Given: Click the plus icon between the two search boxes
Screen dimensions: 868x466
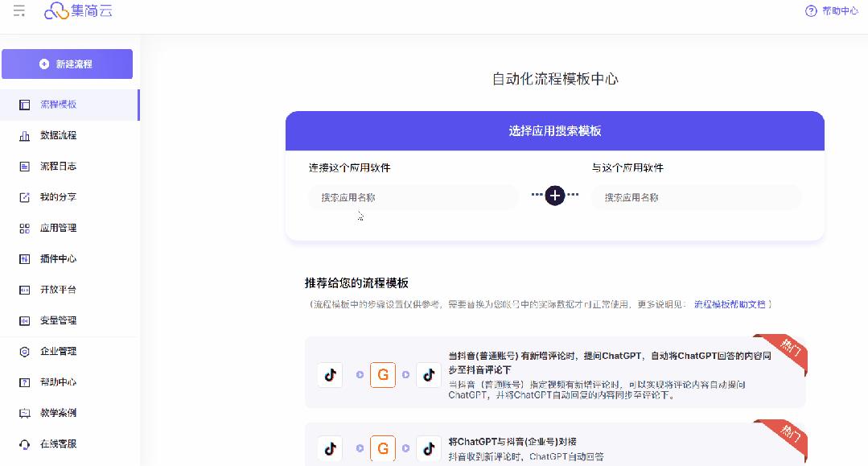Looking at the screenshot, I should coord(553,196).
